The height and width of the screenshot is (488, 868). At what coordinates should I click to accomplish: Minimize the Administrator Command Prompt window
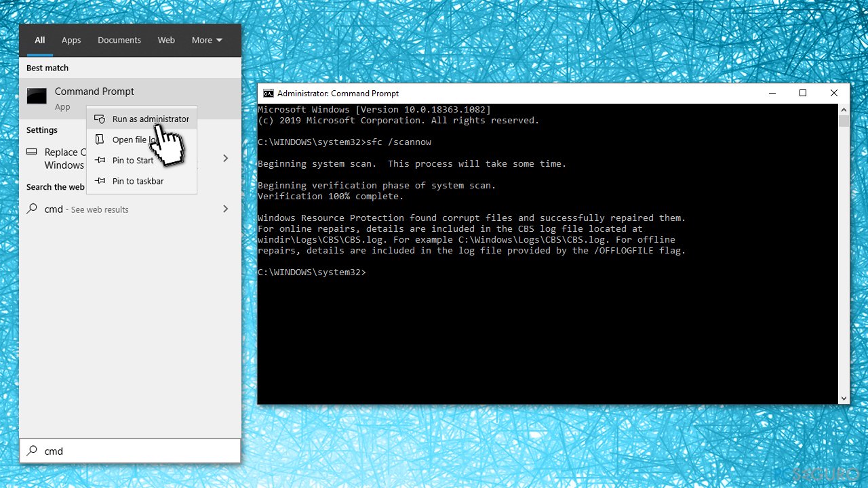tap(772, 93)
